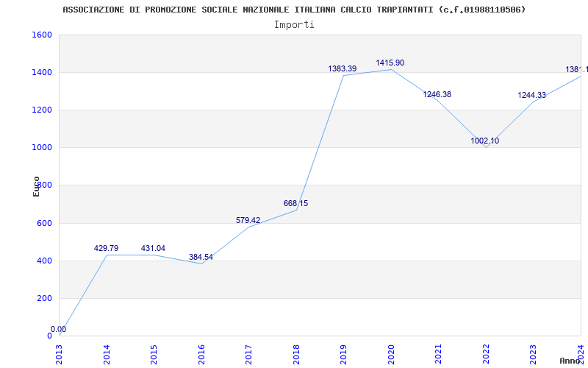This screenshot has height=368, width=588.
Task: Select the 1000 y-axis tick label
Action: 42,148
